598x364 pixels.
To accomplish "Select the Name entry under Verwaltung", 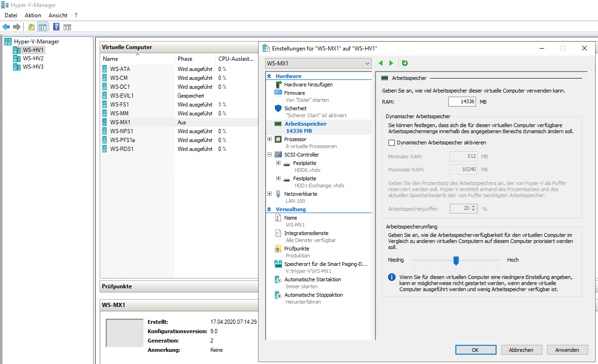I will 290,218.
